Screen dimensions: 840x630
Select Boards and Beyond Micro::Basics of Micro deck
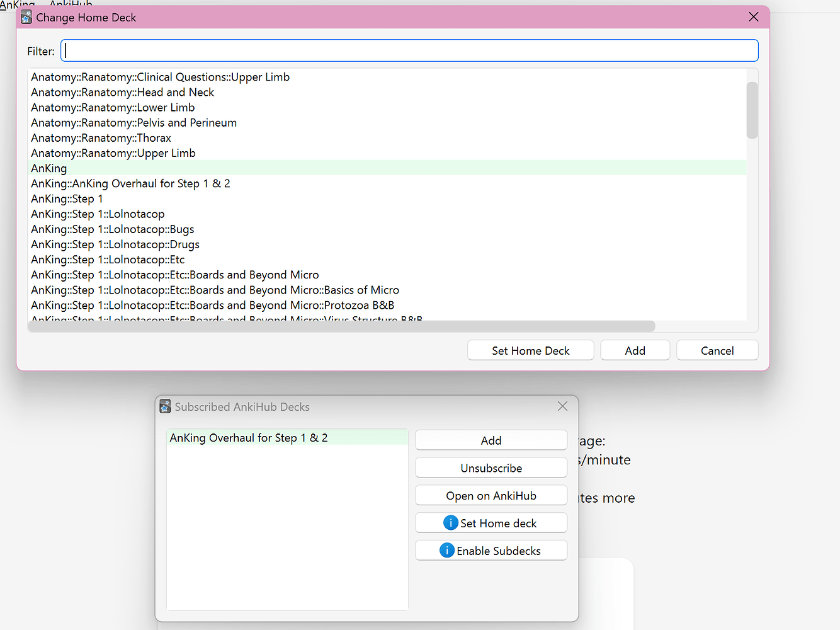point(387,290)
